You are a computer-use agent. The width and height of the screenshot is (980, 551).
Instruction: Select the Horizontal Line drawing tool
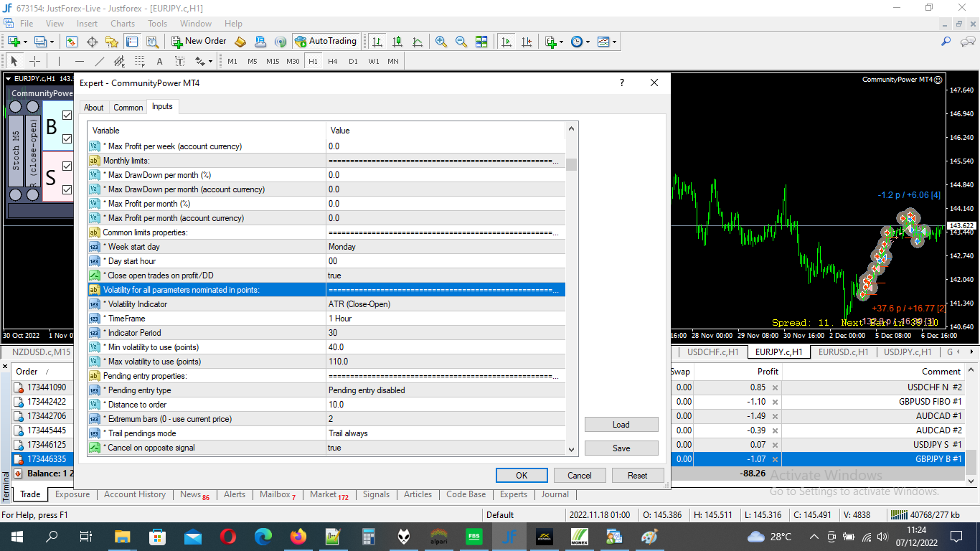pyautogui.click(x=79, y=61)
